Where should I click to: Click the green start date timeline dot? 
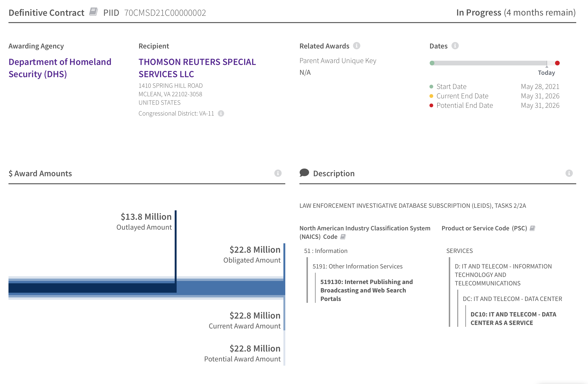click(x=432, y=63)
